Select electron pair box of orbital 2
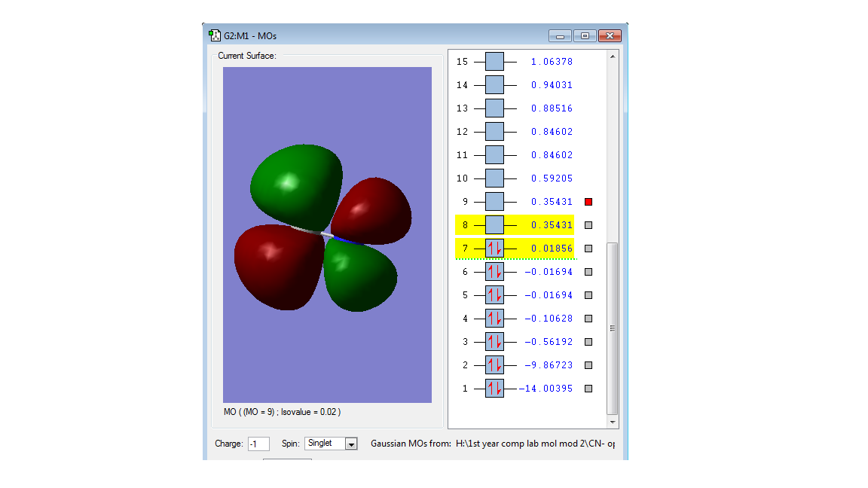The image size is (868, 488). [495, 365]
